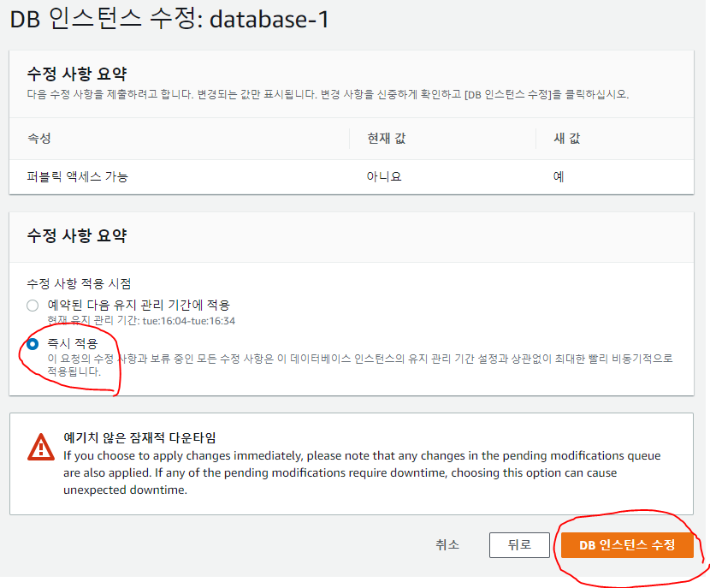
Task: Click the '예약된 다음 유지 관리 기간에 적용' label text
Action: coord(139,306)
